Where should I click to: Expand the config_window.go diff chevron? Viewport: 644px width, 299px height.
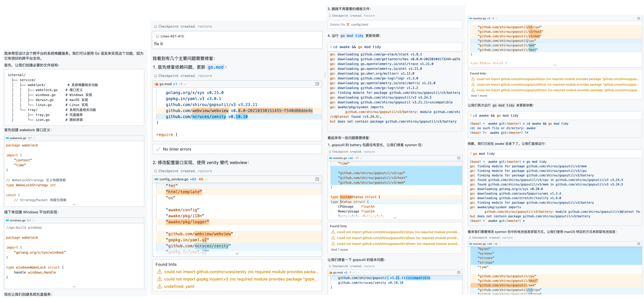point(237,254)
